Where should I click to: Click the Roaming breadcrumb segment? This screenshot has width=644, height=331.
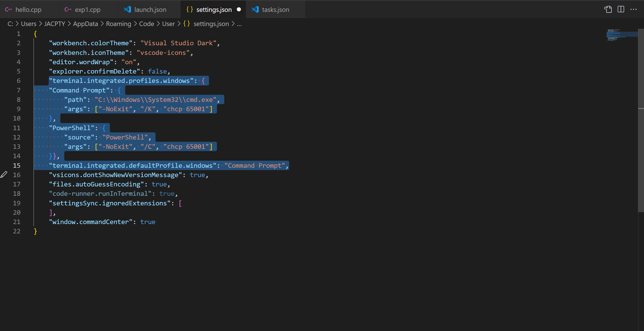[x=118, y=24]
